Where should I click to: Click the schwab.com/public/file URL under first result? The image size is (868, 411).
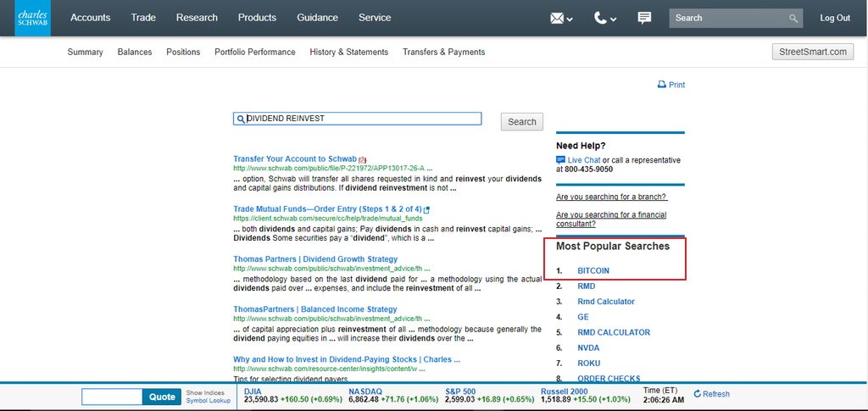tap(332, 168)
